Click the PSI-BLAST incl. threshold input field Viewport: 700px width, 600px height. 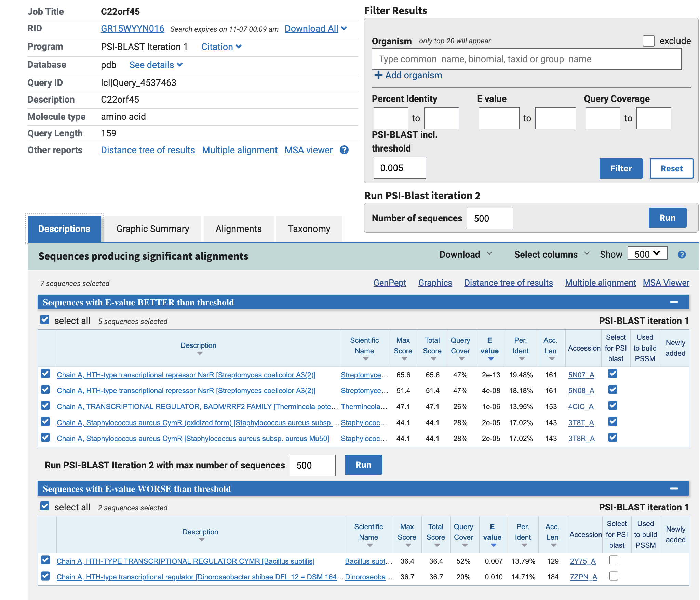pyautogui.click(x=400, y=168)
